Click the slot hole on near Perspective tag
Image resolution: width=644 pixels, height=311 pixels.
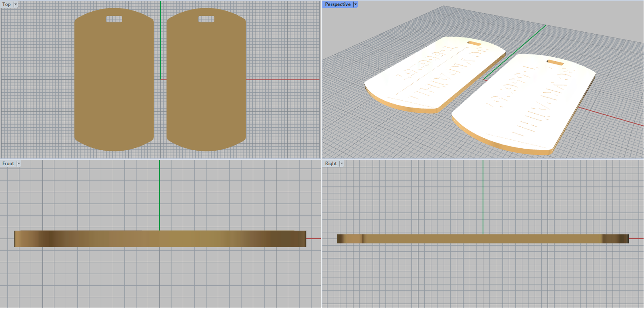[555, 62]
